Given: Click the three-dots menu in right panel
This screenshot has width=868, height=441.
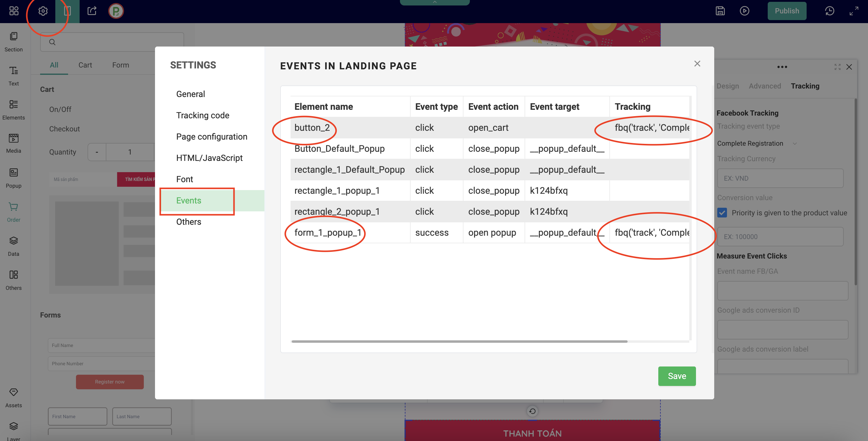Looking at the screenshot, I should tap(782, 67).
